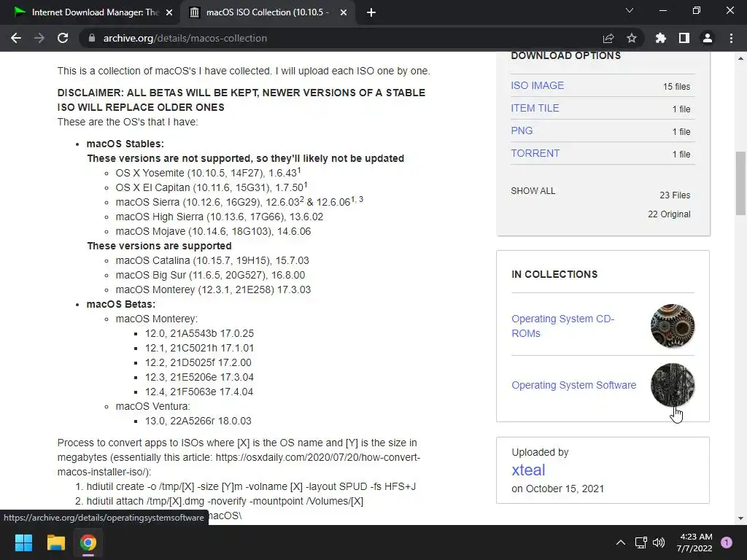Click '12.0, 21A5543b 17.0.25' beta entry
The image size is (747, 560).
point(200,333)
